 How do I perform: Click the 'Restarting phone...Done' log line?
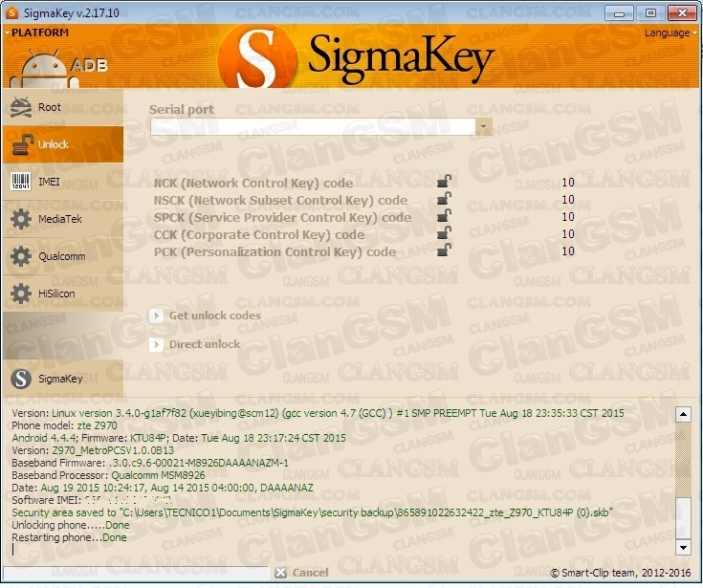pos(69,537)
